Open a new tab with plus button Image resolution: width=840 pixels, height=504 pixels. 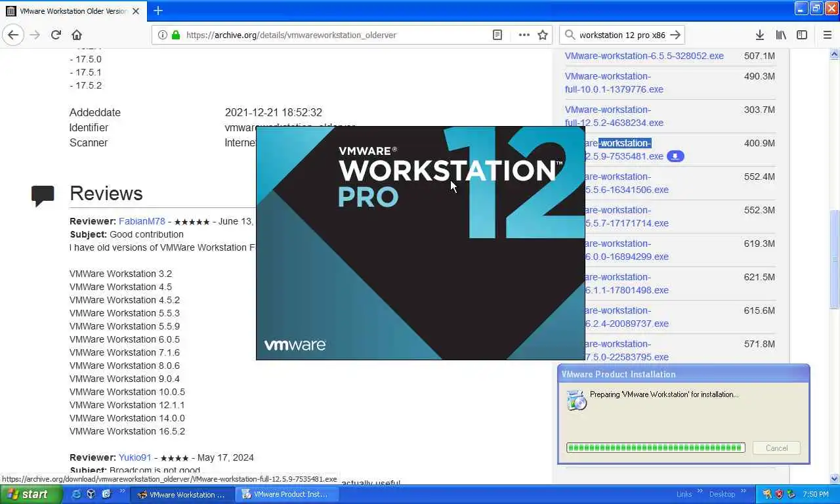pyautogui.click(x=158, y=10)
